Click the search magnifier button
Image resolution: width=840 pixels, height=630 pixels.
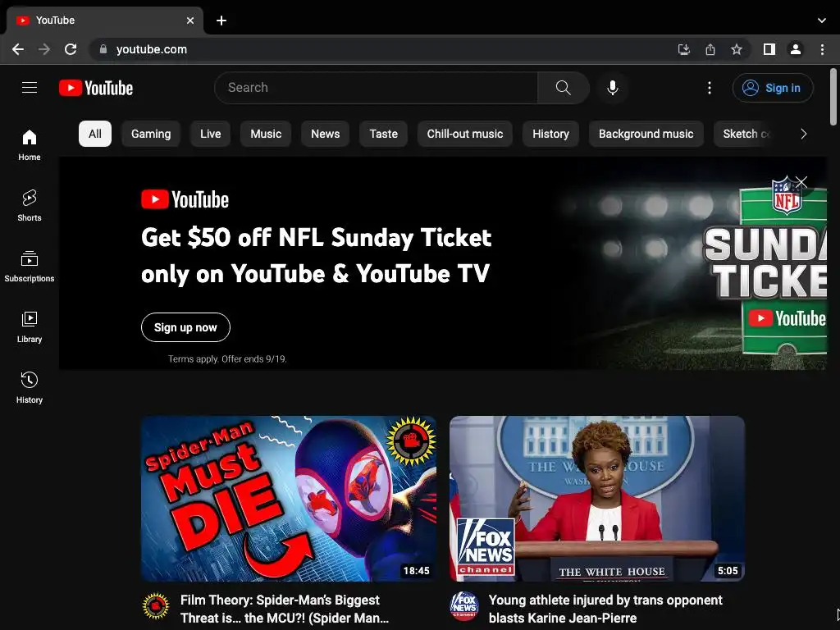(563, 88)
